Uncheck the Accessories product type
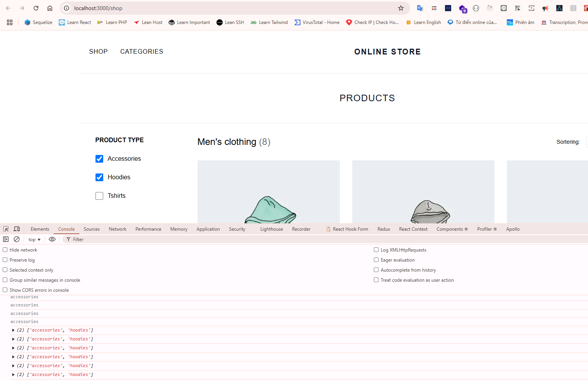 (99, 159)
